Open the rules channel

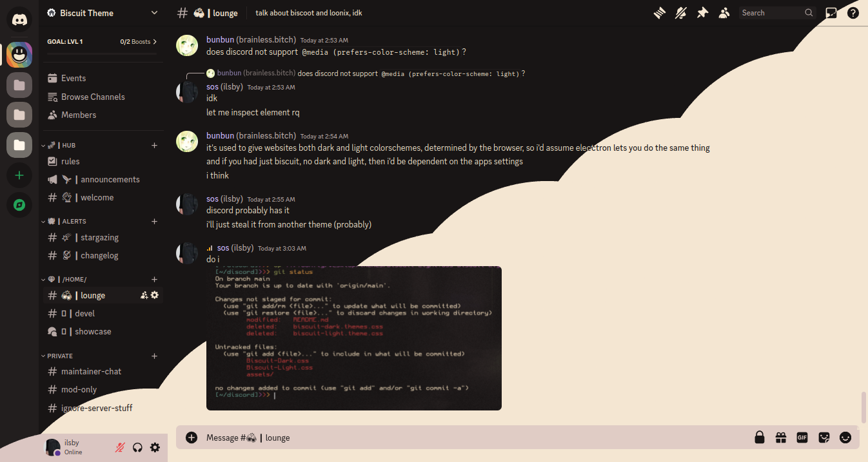coord(102,161)
